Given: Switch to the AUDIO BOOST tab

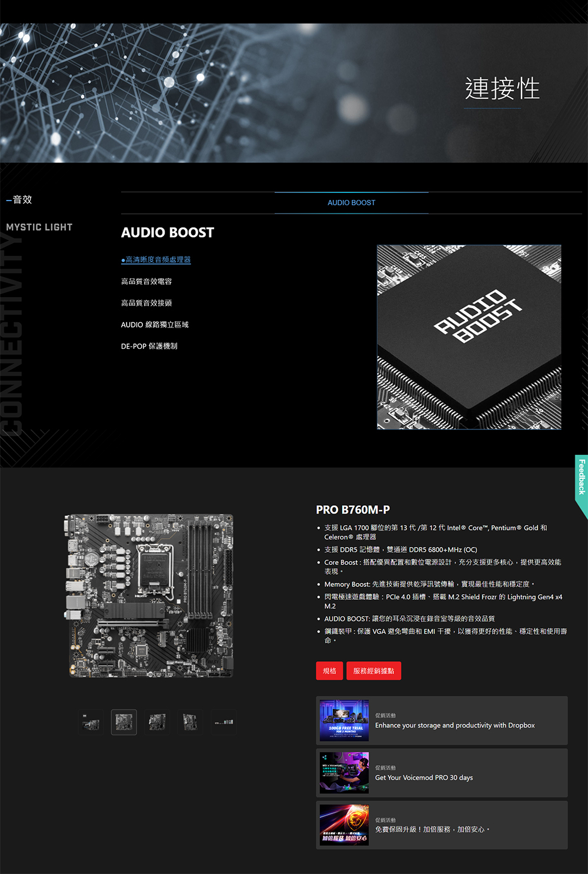Looking at the screenshot, I should pyautogui.click(x=352, y=202).
